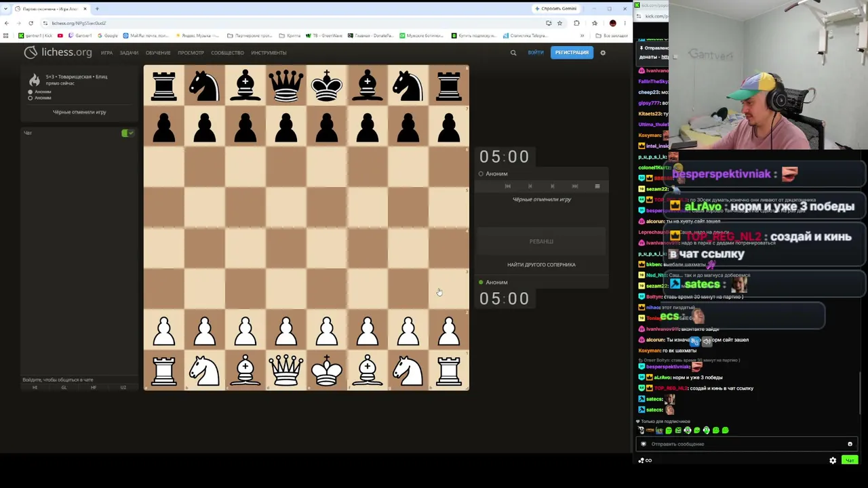Click the РЕВАНШ rematch button
Viewport: 868px width, 488px height.
541,241
